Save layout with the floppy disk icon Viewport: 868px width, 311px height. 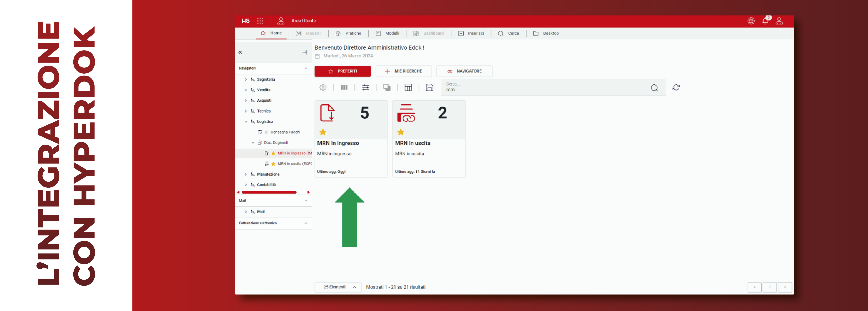click(x=430, y=88)
